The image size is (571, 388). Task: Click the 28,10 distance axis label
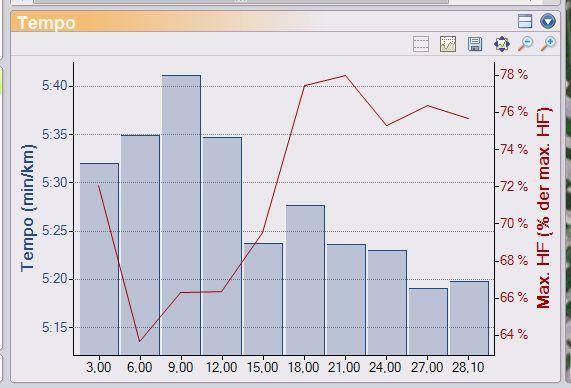coord(468,367)
